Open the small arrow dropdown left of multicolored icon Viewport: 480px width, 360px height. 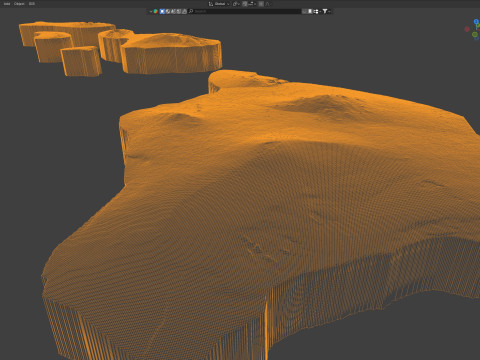point(151,11)
